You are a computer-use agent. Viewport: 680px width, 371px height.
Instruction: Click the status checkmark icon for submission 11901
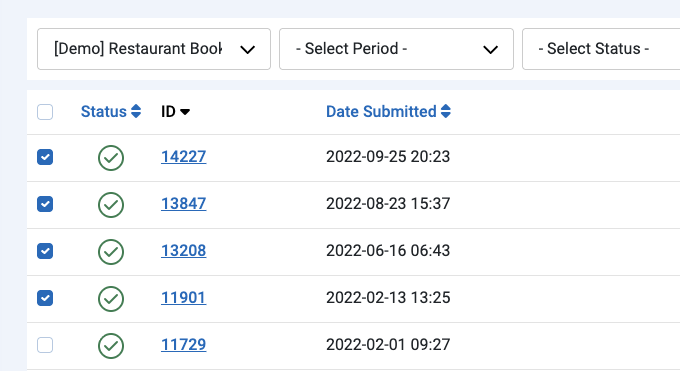111,299
